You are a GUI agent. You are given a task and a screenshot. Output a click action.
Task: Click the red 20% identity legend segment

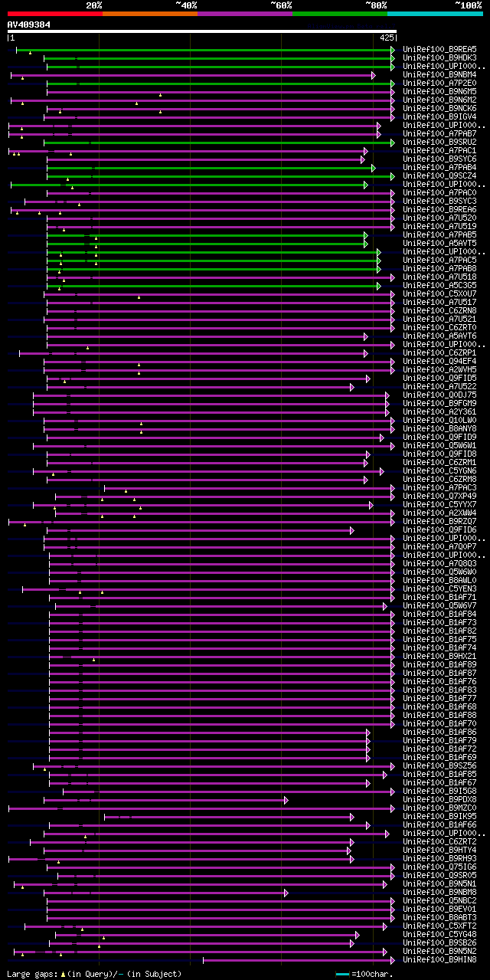[55, 14]
